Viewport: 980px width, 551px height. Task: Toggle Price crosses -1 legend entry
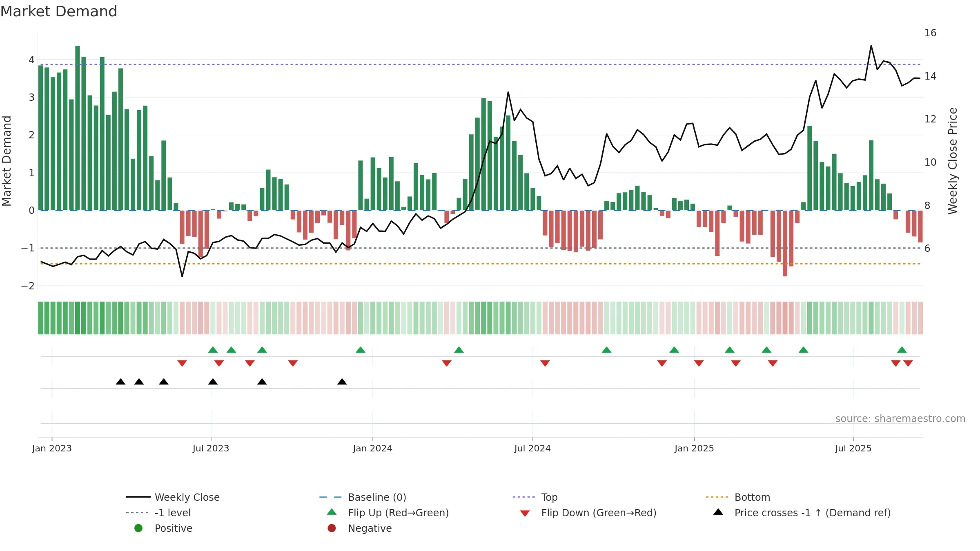(x=802, y=513)
